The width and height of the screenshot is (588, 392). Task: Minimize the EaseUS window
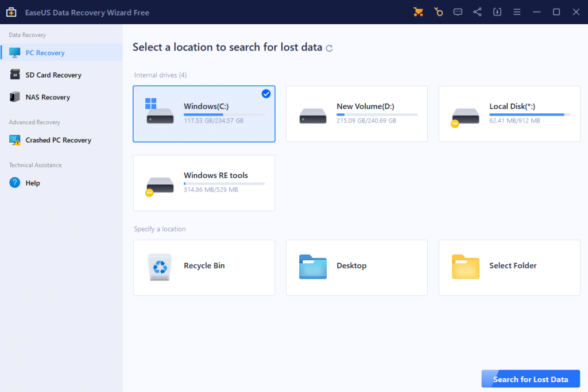[x=537, y=12]
